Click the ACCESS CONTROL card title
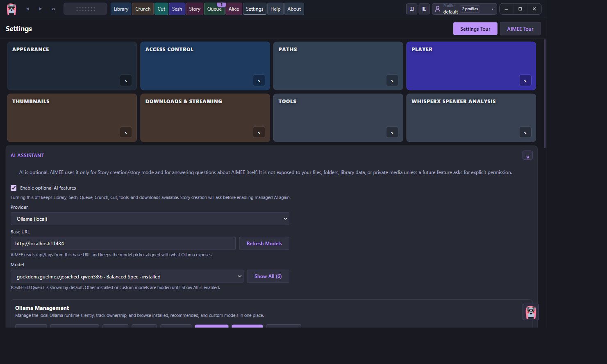607x364 pixels. (169, 49)
